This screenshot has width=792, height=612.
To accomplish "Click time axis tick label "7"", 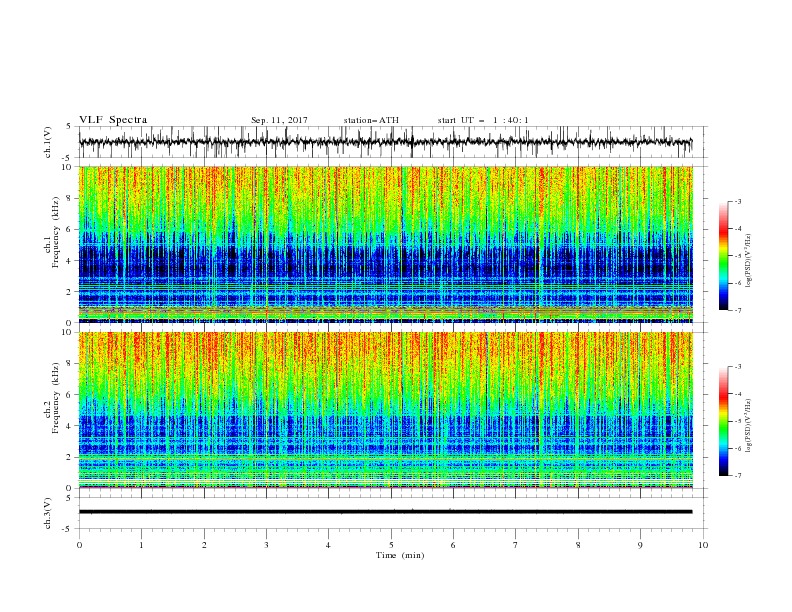I will click(x=516, y=545).
